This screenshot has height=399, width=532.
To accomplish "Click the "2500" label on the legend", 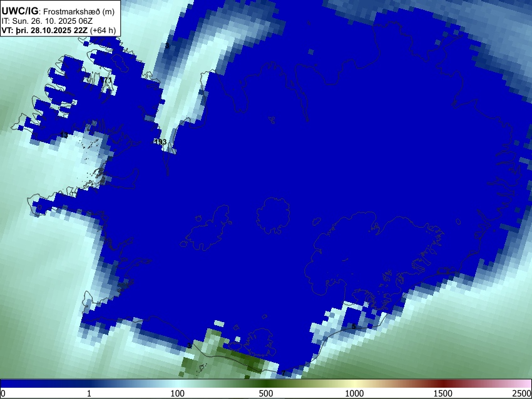I will point(523,393).
